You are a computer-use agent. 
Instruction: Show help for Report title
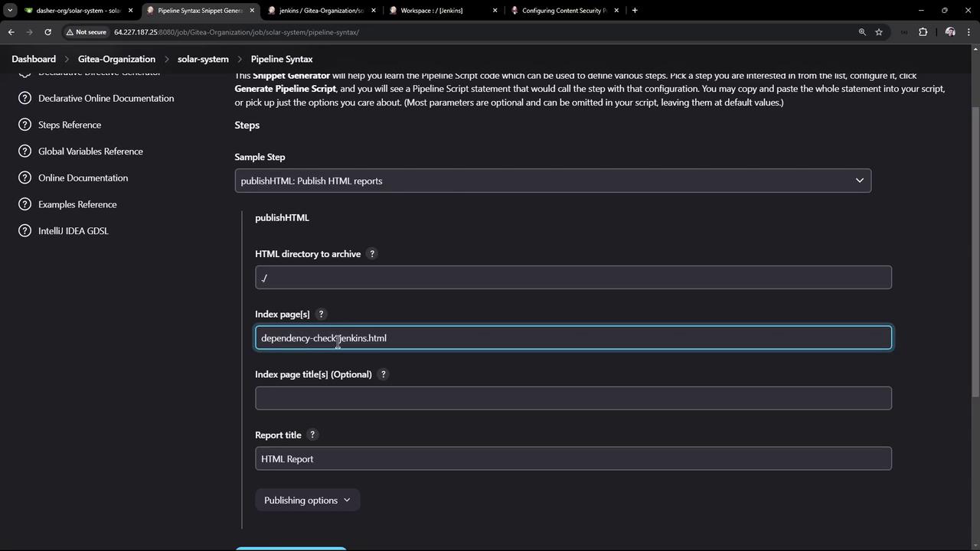point(312,435)
